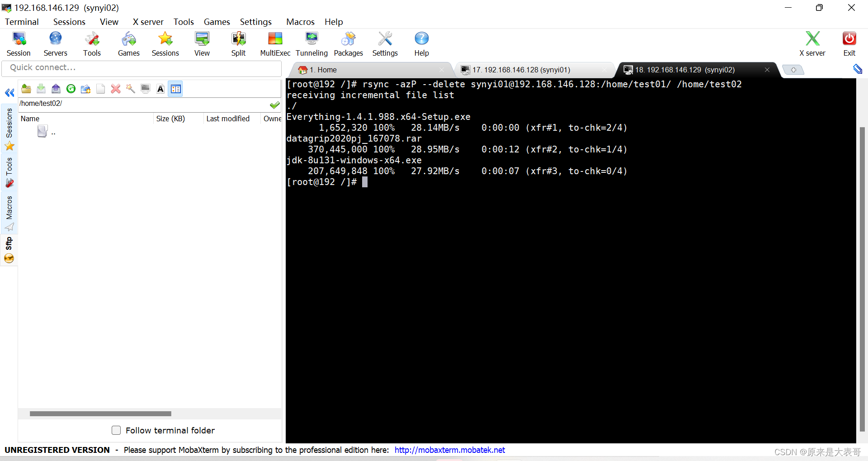Switch SFTP browser view mode icon
The height and width of the screenshot is (461, 868).
coord(175,89)
